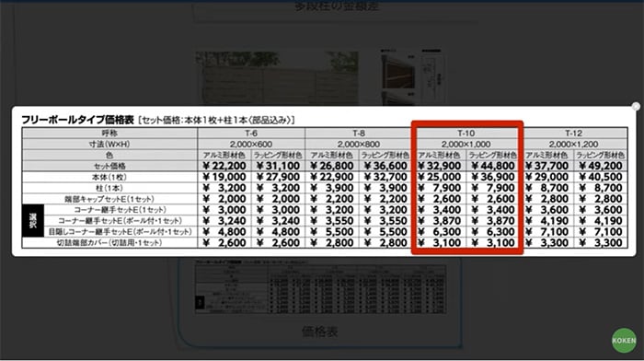Click the T-12 ラッピング形材色 color header

601,156
